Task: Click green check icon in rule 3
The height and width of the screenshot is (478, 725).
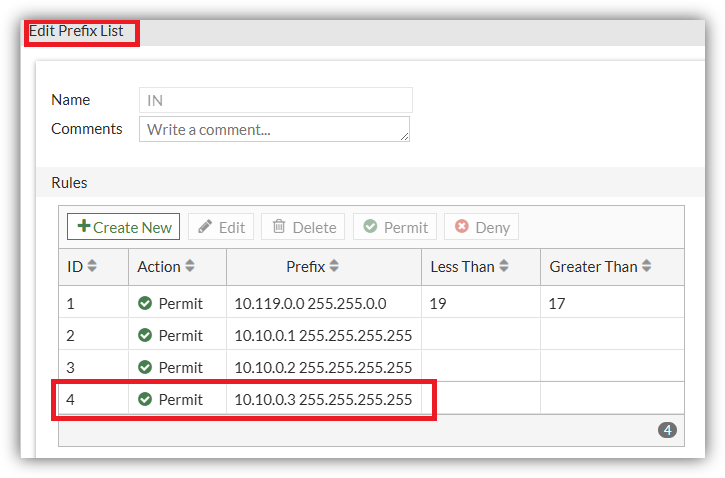Action: click(x=145, y=367)
